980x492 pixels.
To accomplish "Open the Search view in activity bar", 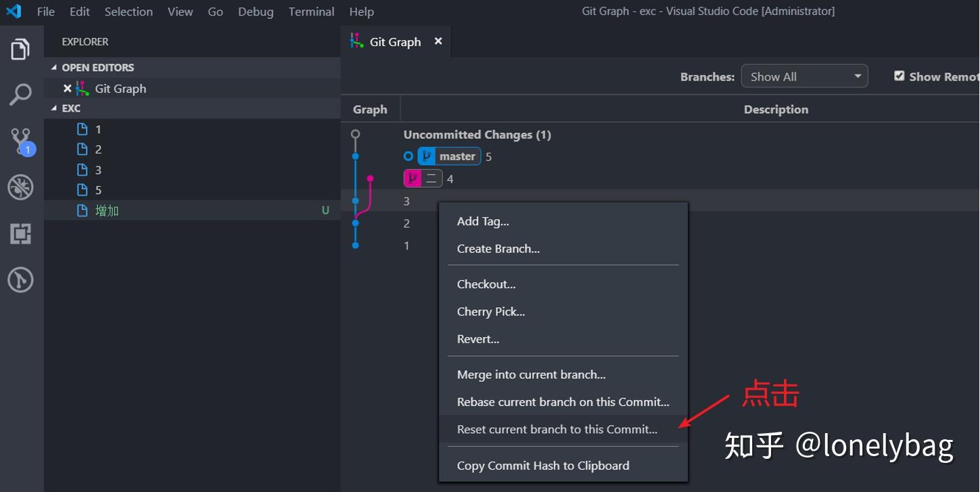I will (21, 95).
